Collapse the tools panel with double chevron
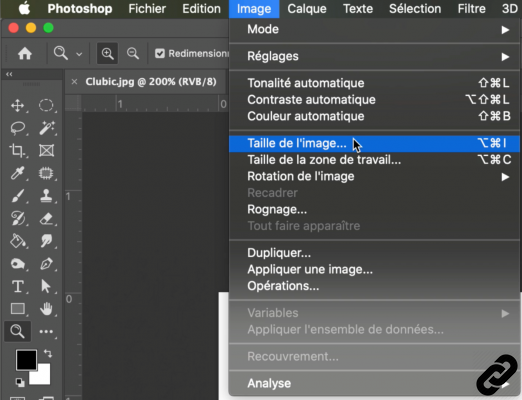The height and width of the screenshot is (400, 522). pyautogui.click(x=9, y=74)
